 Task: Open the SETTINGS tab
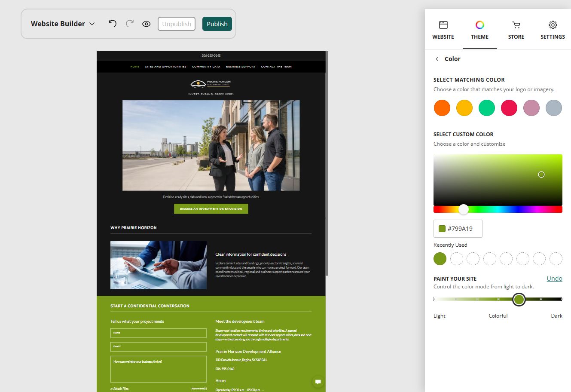[553, 30]
